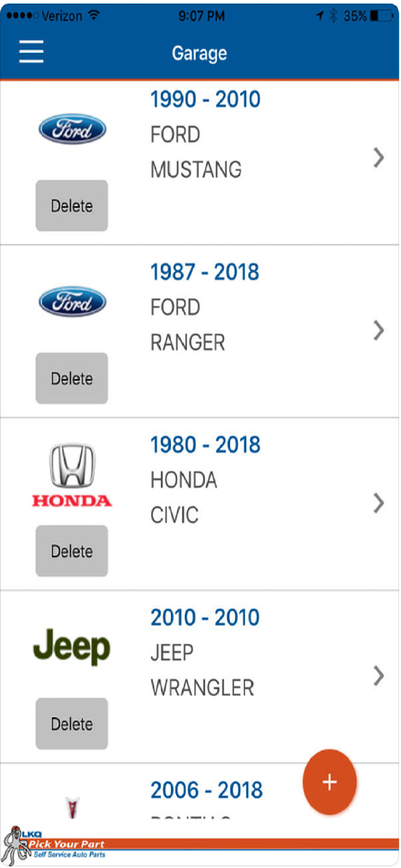Tap the battery indicator in status bar
Viewport: 401px width, 868px height.
click(x=382, y=16)
